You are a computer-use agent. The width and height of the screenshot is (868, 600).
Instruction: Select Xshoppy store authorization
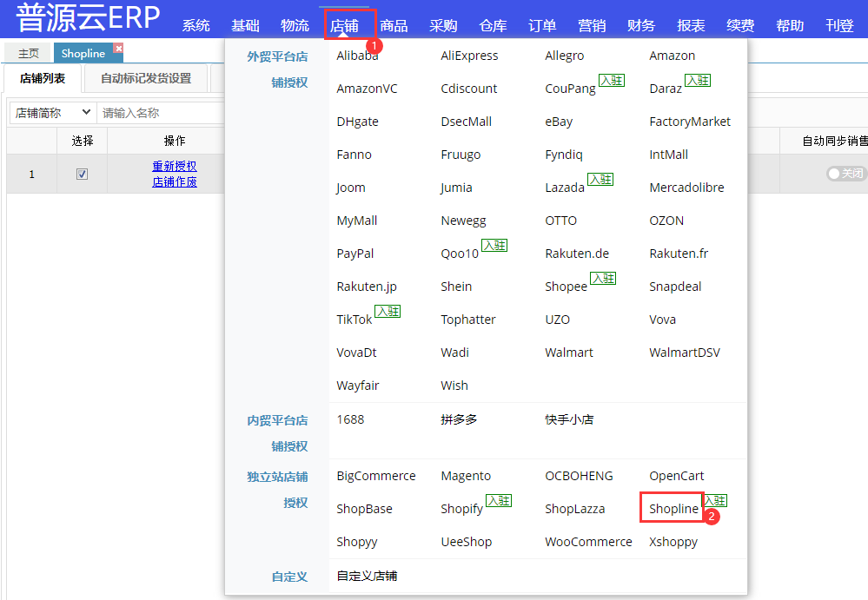(673, 542)
